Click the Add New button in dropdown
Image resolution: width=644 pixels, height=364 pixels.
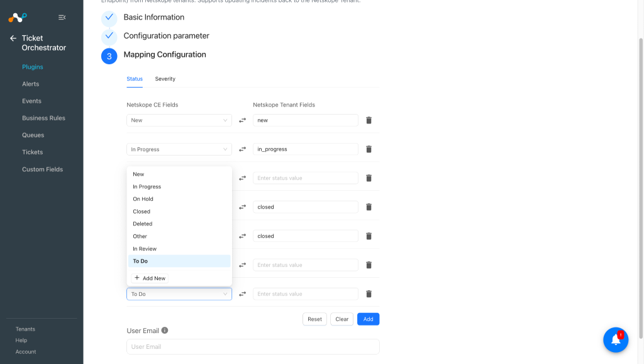150,278
